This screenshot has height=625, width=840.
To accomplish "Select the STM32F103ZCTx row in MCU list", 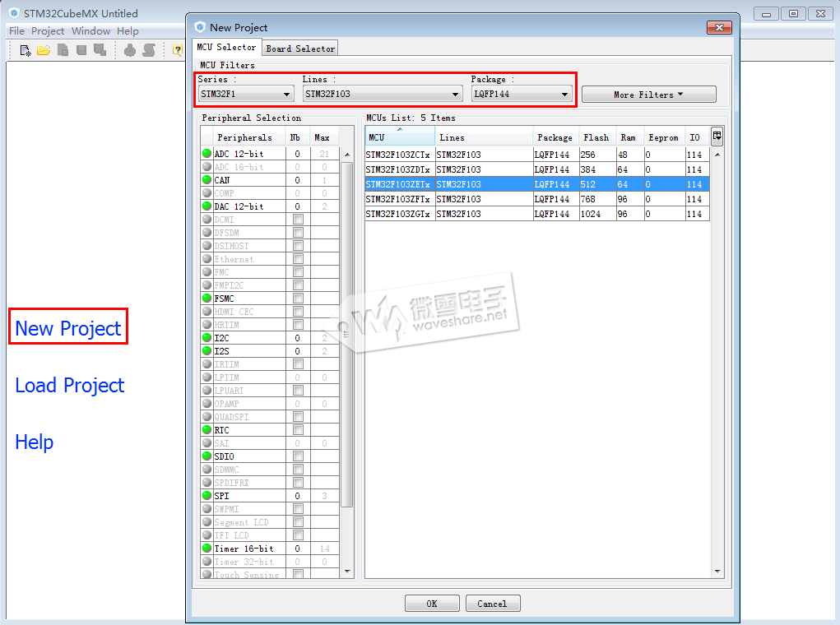I will pos(537,155).
